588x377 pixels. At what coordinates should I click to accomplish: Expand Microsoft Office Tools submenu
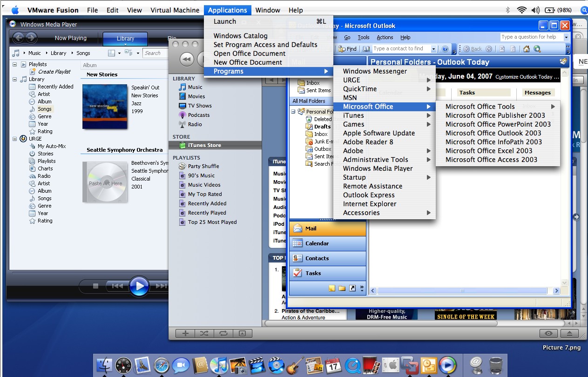[498, 107]
